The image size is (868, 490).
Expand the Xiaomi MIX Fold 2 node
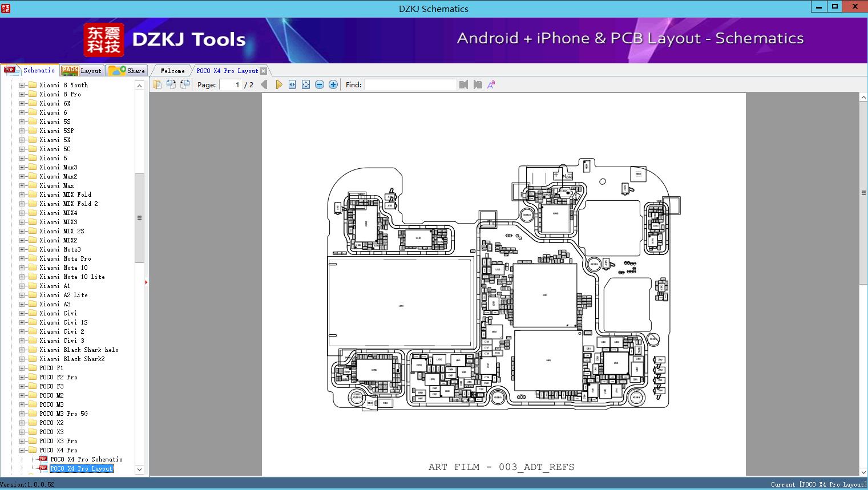pyautogui.click(x=22, y=204)
